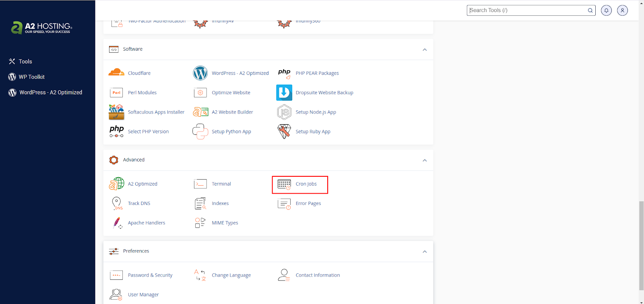Click the search magnifier icon
Image resolution: width=644 pixels, height=304 pixels.
(590, 10)
